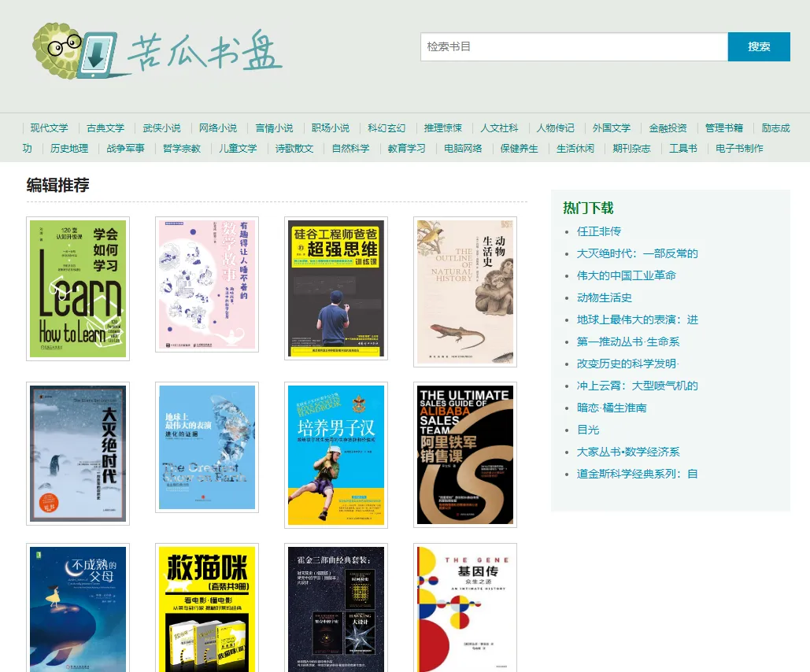Open the 冲上云霄：大型喷气机的 link

(x=638, y=386)
